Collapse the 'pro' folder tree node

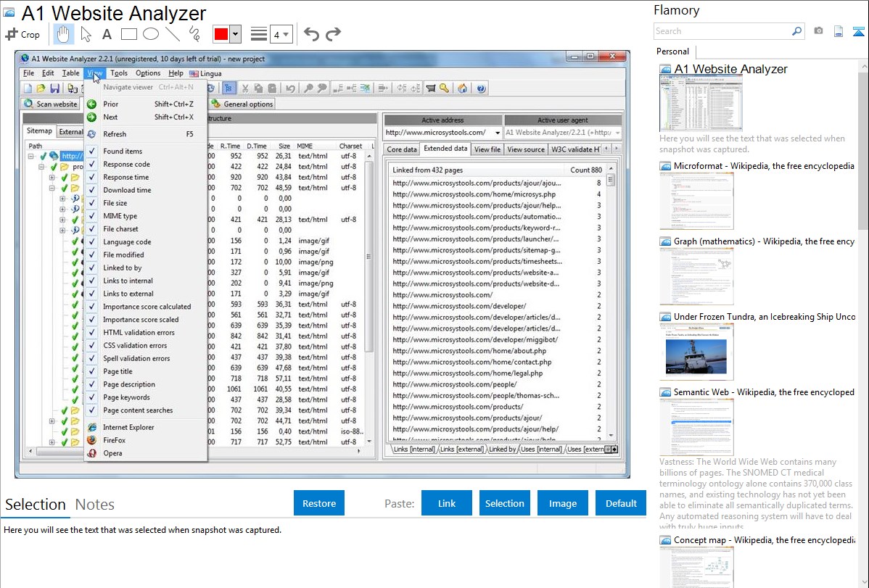click(41, 167)
